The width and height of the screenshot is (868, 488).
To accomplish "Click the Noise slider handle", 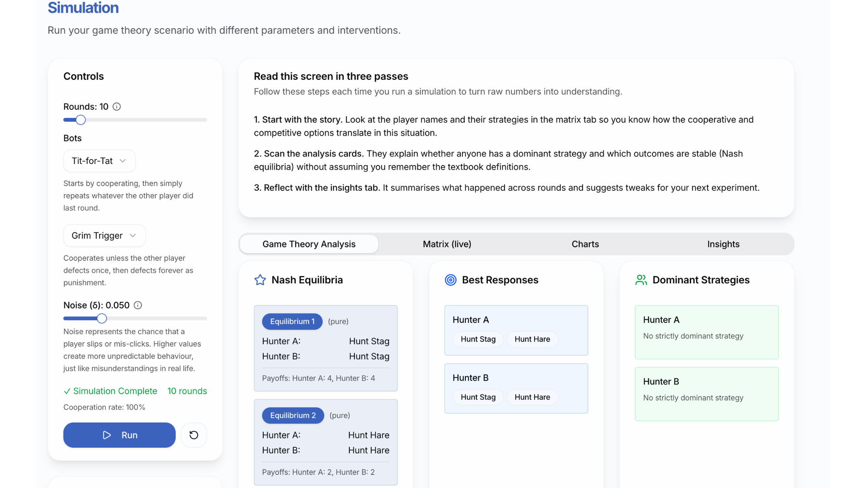I will point(102,319).
